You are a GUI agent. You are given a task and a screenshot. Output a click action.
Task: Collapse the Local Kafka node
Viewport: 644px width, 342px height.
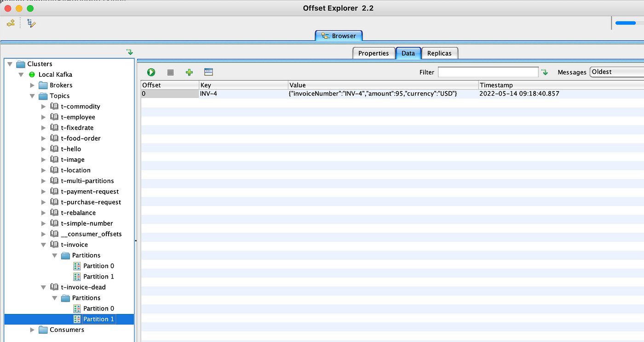(21, 74)
